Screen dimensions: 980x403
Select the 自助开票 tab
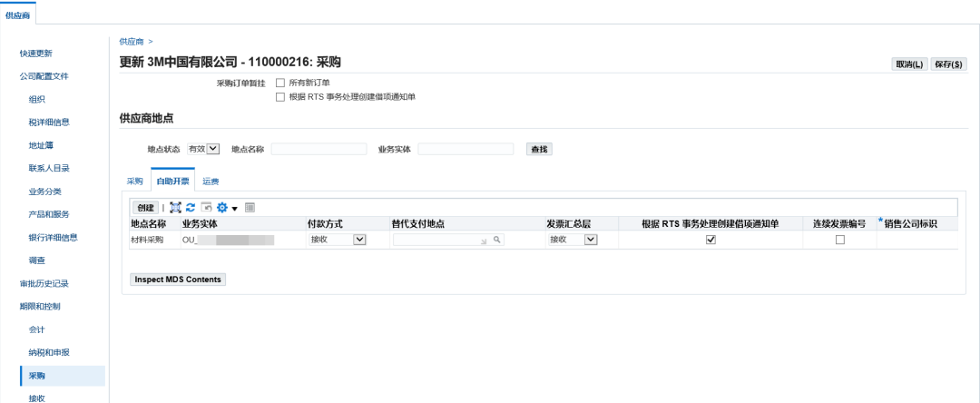[173, 182]
